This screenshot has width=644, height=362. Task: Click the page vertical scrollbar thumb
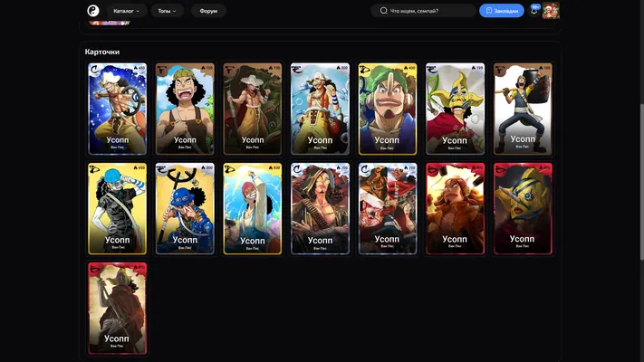click(641, 181)
